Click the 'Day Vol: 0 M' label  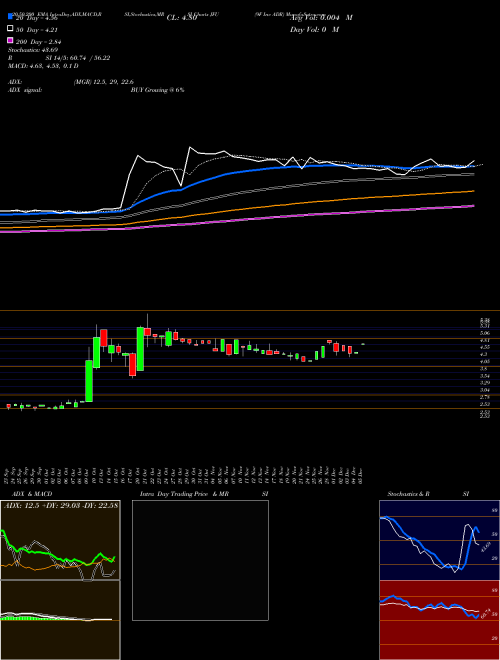(x=314, y=29)
